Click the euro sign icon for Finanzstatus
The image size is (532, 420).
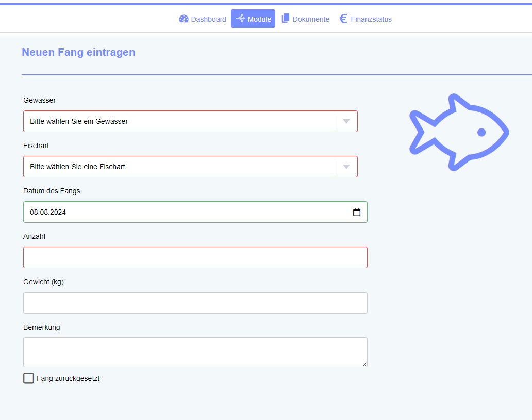(x=343, y=19)
